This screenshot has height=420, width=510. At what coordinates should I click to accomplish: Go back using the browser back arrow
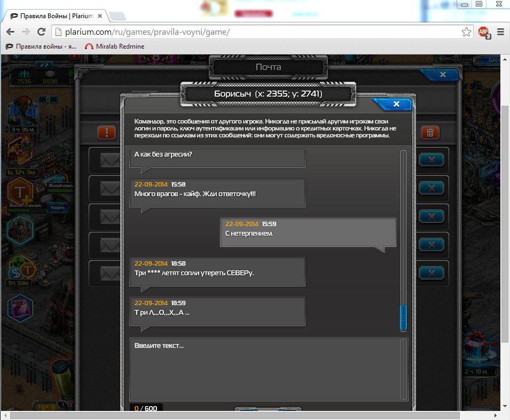pos(10,32)
